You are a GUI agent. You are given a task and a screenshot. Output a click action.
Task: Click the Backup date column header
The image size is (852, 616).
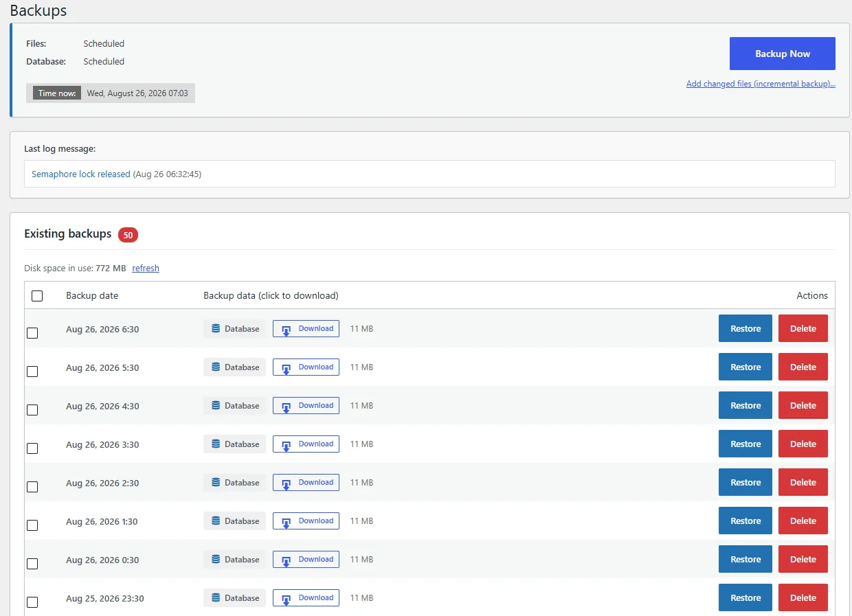tap(92, 296)
